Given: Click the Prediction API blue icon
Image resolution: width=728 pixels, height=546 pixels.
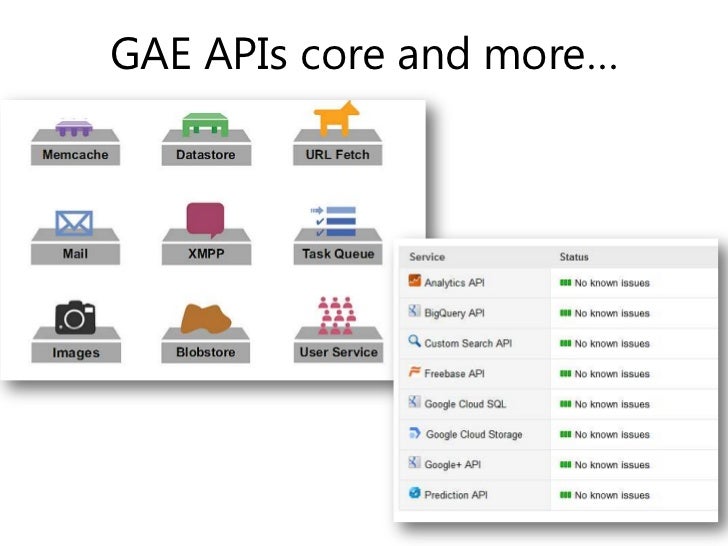Looking at the screenshot, I should [x=414, y=493].
